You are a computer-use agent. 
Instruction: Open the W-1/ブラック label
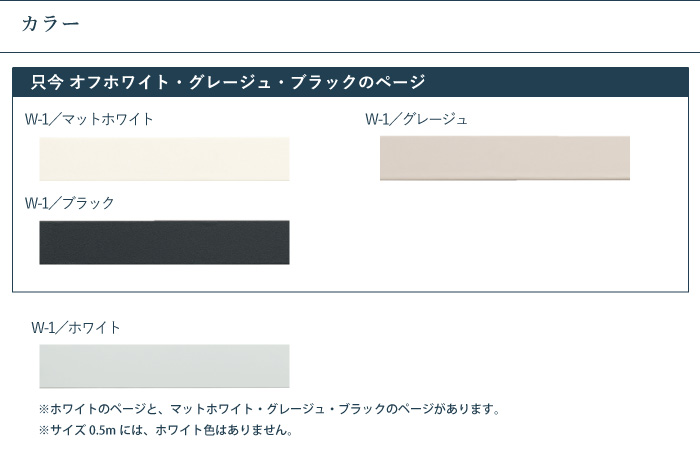point(70,203)
